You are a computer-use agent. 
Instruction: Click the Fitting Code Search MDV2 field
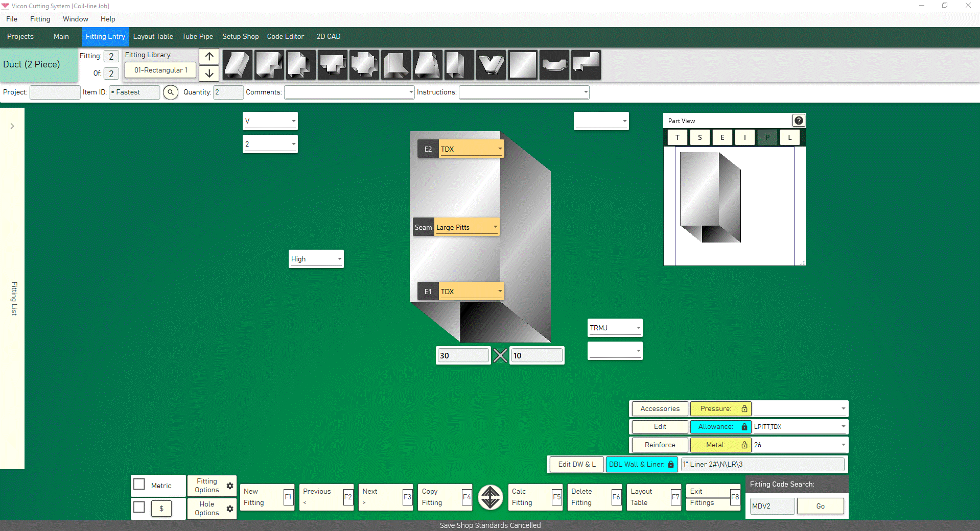coord(772,506)
